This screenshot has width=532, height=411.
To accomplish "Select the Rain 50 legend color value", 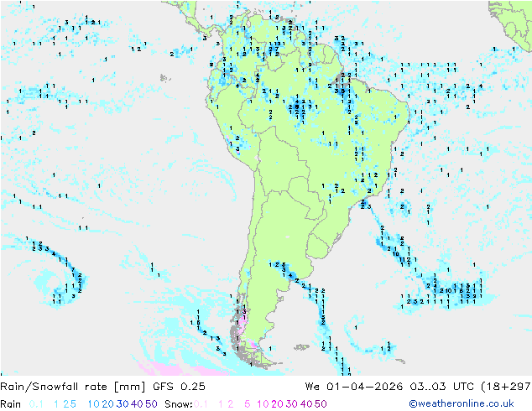I will [x=151, y=404].
